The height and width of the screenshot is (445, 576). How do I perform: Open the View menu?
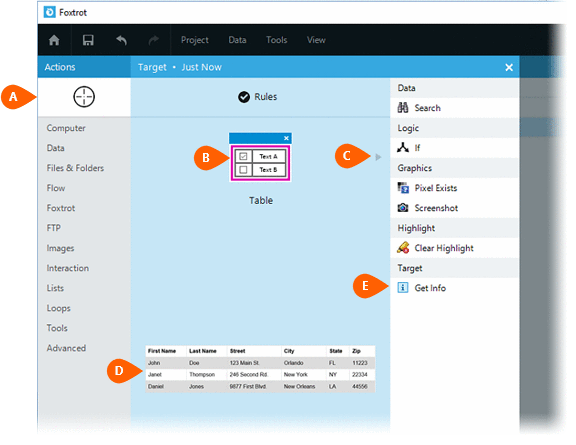(316, 40)
